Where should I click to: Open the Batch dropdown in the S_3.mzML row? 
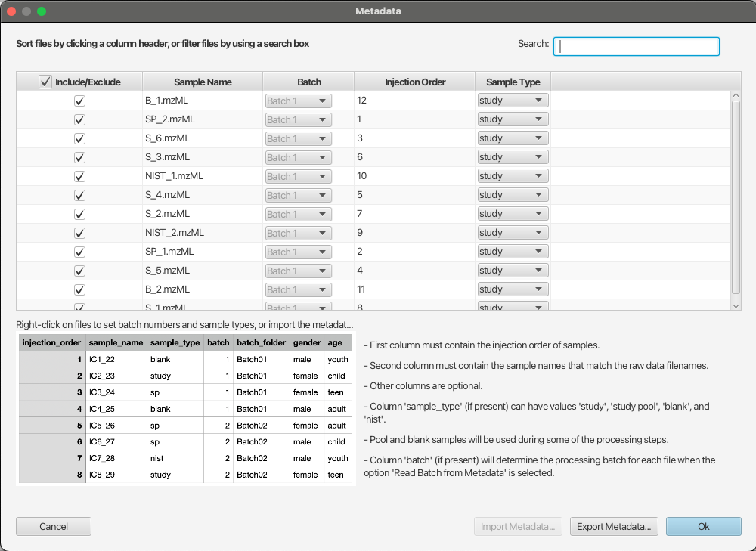click(x=299, y=158)
